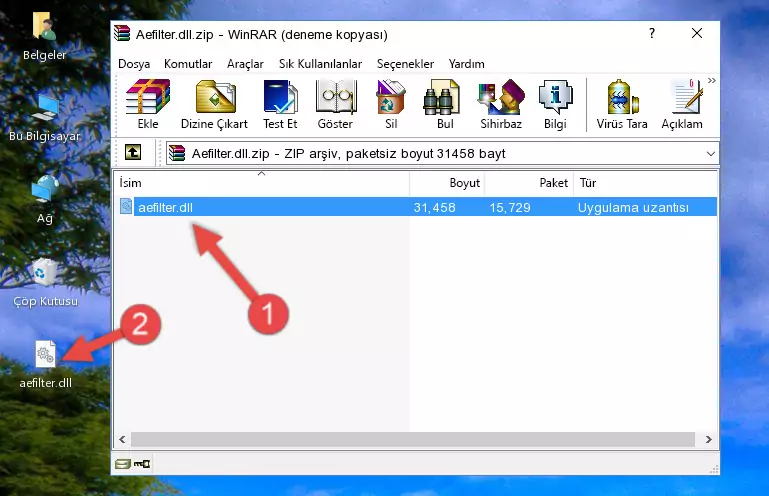The width and height of the screenshot is (769, 496).
Task: Open the Seçenekler menu
Action: [x=405, y=64]
